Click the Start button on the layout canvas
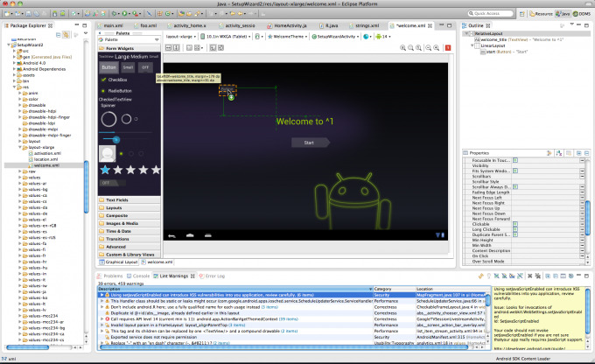This screenshot has width=595, height=364. point(307,142)
